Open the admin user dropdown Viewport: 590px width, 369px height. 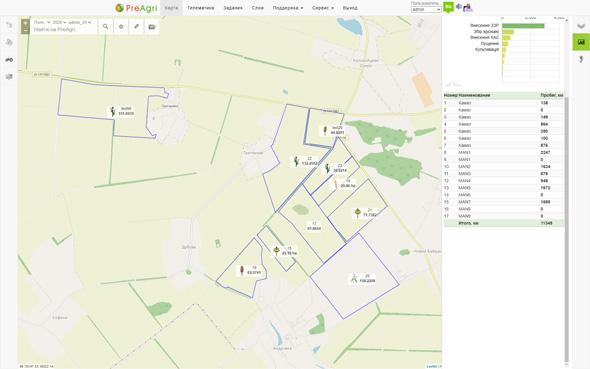(426, 9)
